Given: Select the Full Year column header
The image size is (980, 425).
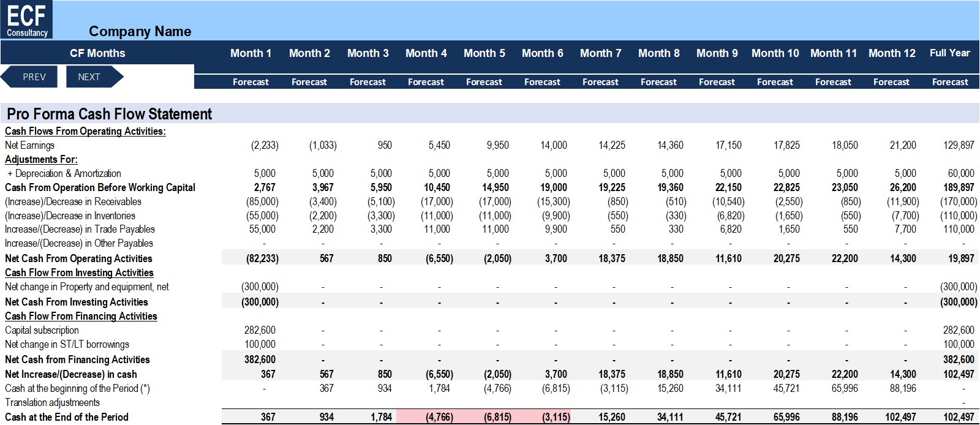Looking at the screenshot, I should coord(949,53).
